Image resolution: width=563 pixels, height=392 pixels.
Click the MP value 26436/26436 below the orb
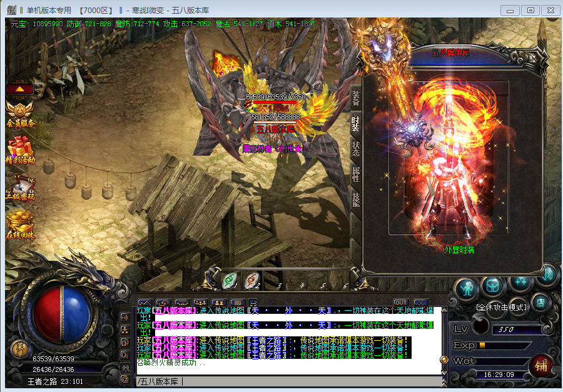tap(53, 369)
